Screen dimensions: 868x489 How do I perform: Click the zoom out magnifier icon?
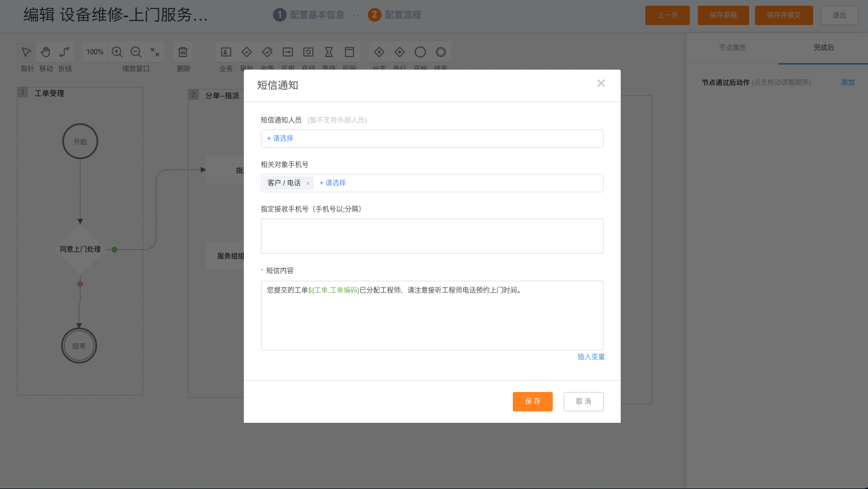coord(136,52)
